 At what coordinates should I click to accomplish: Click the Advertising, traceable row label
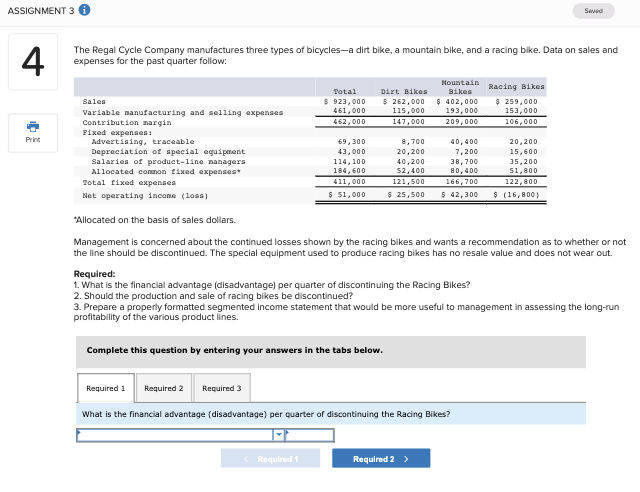point(143,142)
